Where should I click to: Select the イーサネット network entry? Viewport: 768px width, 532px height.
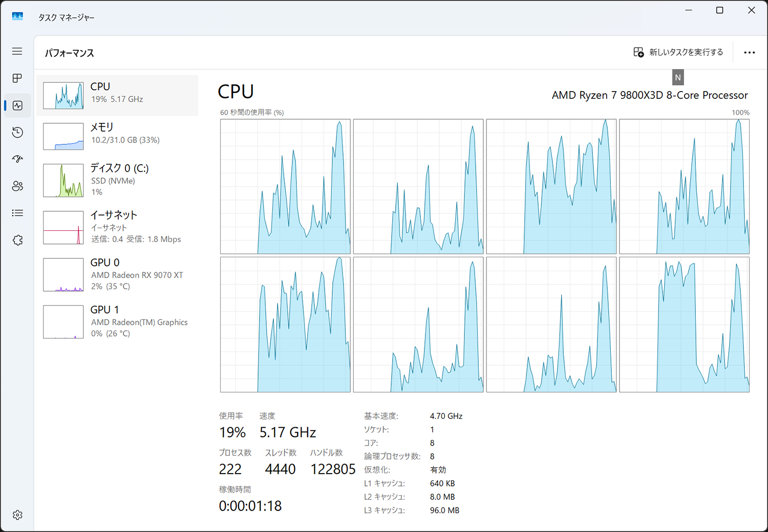tap(117, 227)
